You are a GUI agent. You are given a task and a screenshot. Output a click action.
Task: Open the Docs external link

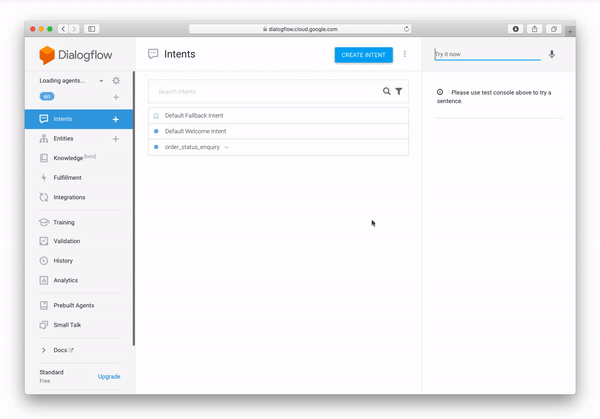coord(64,350)
